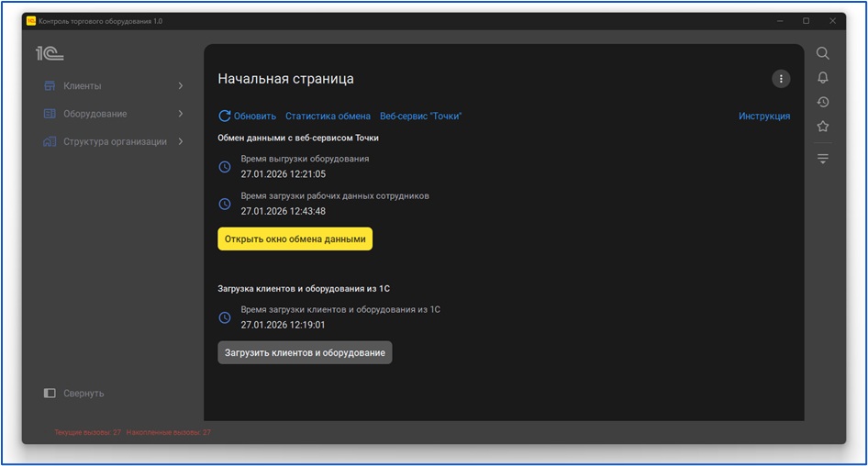Open favorites star icon
Image resolution: width=868 pixels, height=466 pixels.
(x=823, y=127)
